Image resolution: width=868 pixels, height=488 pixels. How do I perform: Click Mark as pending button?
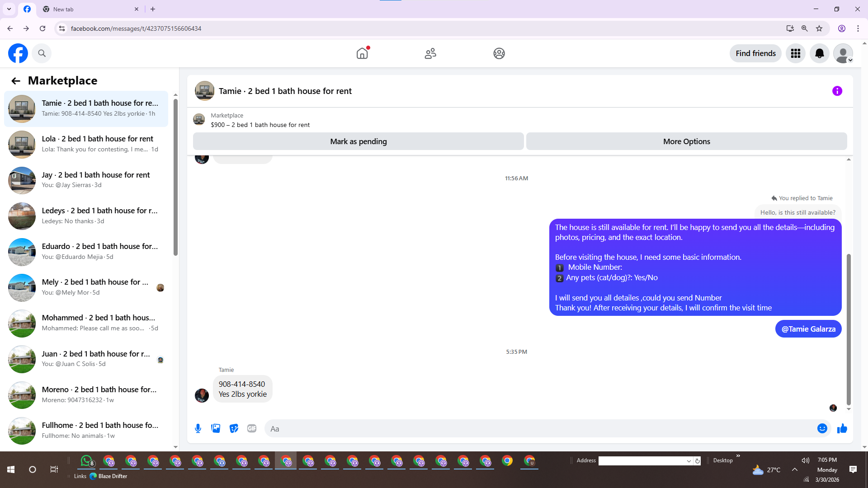pos(358,141)
